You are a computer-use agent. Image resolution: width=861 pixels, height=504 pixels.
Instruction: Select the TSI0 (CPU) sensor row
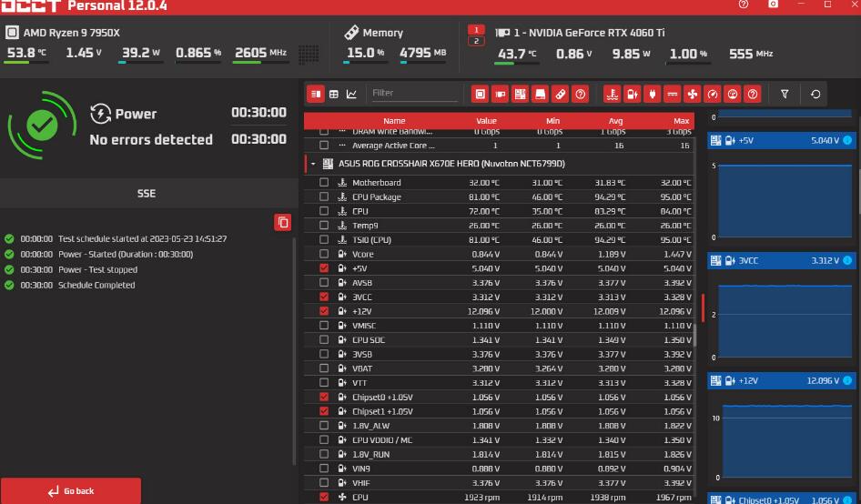(x=499, y=240)
